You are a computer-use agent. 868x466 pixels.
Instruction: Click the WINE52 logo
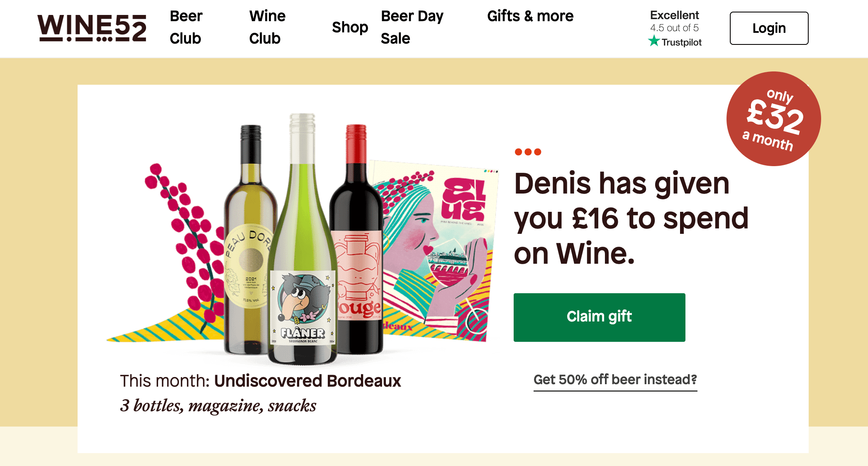tap(92, 28)
